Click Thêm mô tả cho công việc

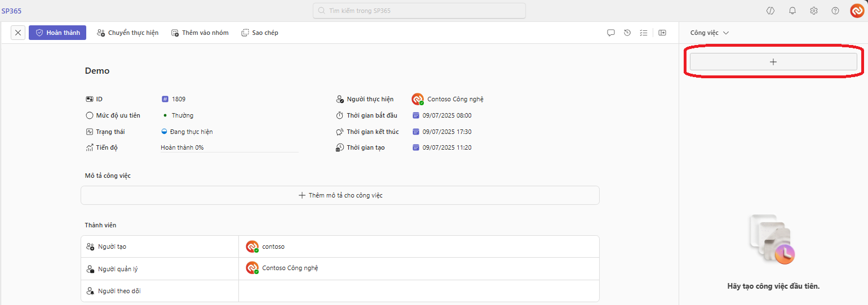click(x=340, y=195)
